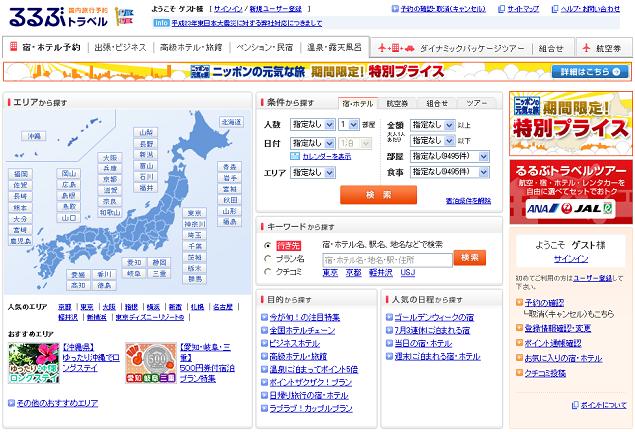Open the calendar picker icon
The image size is (635, 432).
coord(296,158)
